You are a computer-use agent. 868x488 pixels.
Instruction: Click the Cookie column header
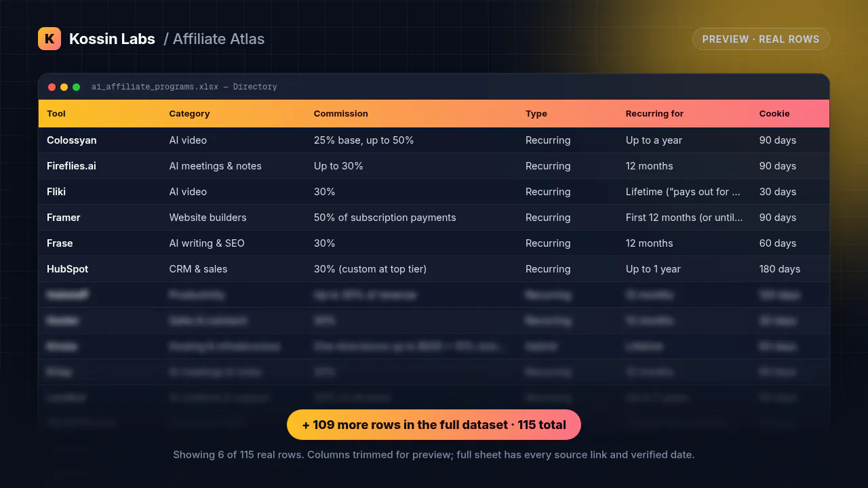(x=774, y=114)
